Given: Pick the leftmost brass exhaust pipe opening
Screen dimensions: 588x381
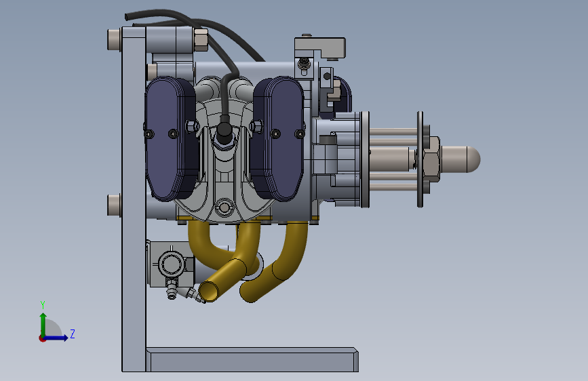Looking at the screenshot, I should pos(208,292).
